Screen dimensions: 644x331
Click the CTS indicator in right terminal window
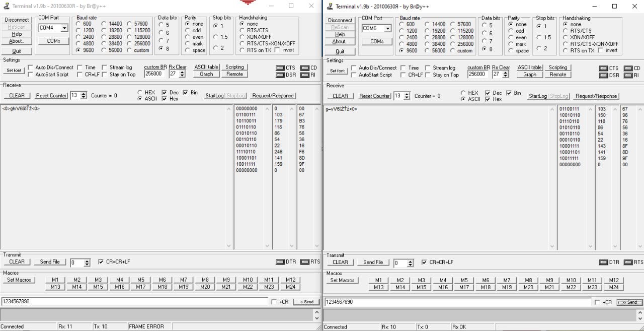click(x=609, y=68)
